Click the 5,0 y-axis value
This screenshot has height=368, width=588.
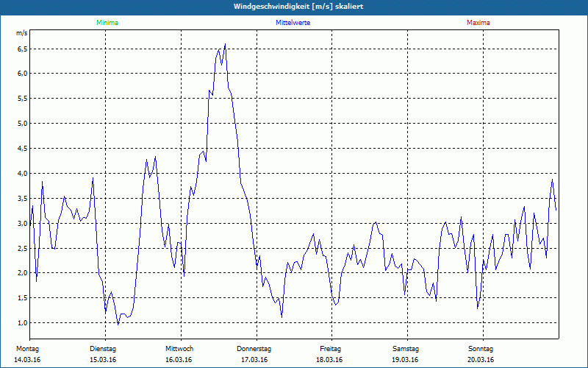coord(23,123)
